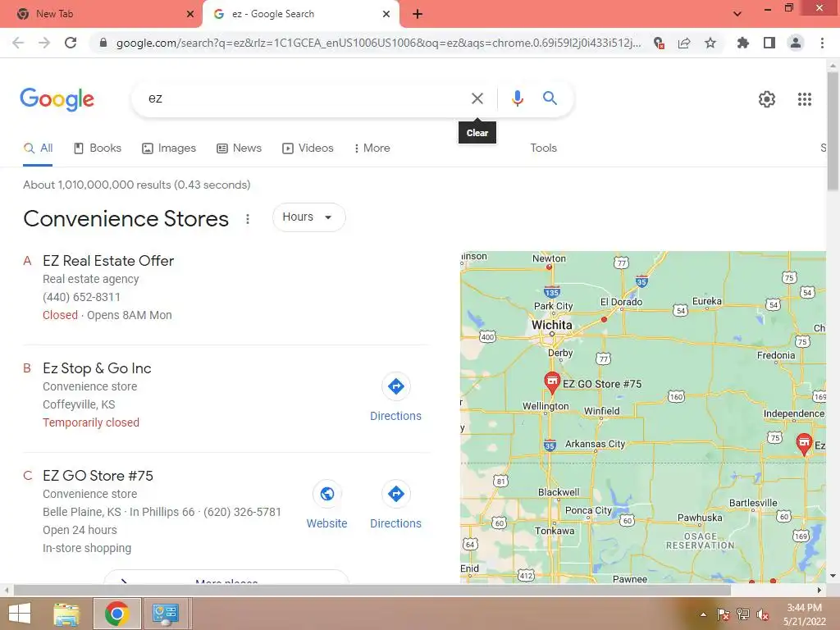Click the site lock icon in address bar

[x=103, y=43]
